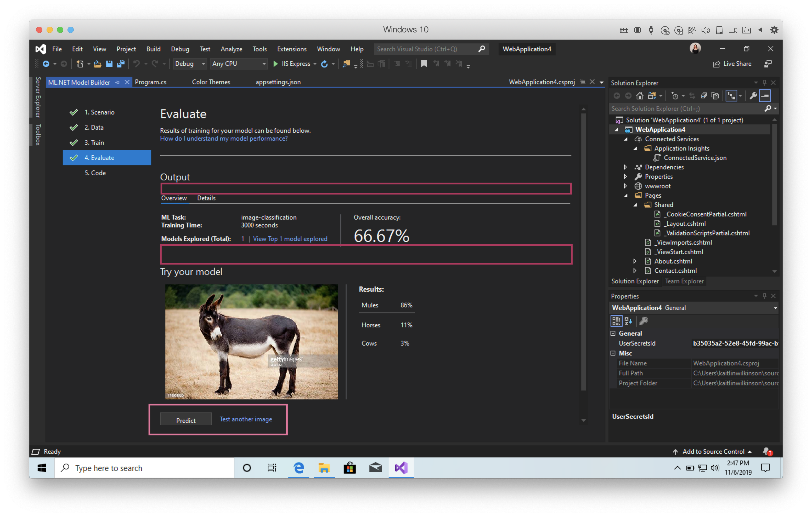Expand the Dependencies node
Image resolution: width=812 pixels, height=517 pixels.
coord(625,167)
